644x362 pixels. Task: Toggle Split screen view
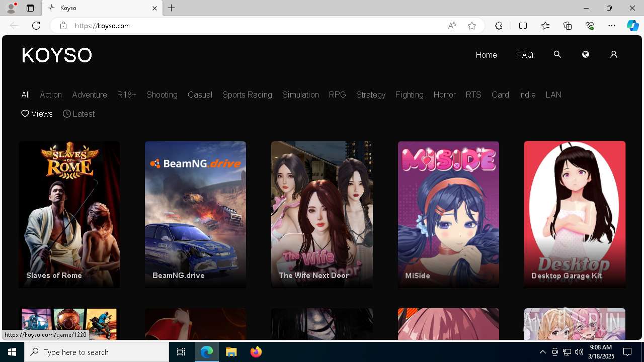[x=523, y=26]
